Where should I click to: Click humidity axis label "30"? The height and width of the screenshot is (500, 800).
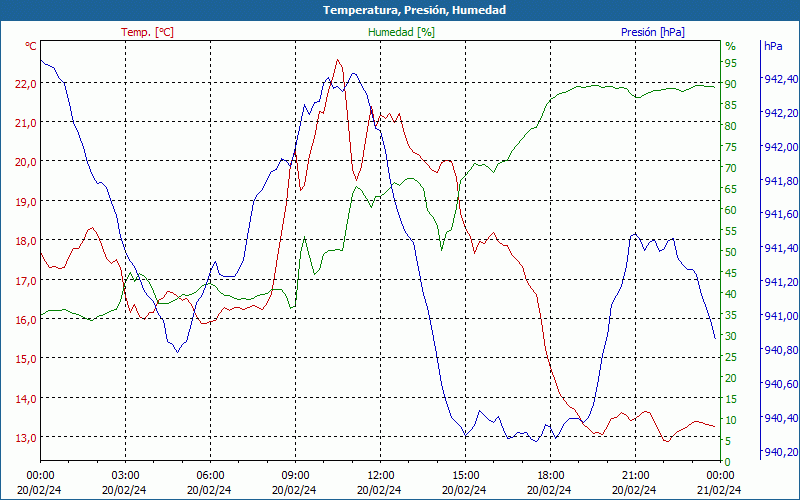[731, 336]
